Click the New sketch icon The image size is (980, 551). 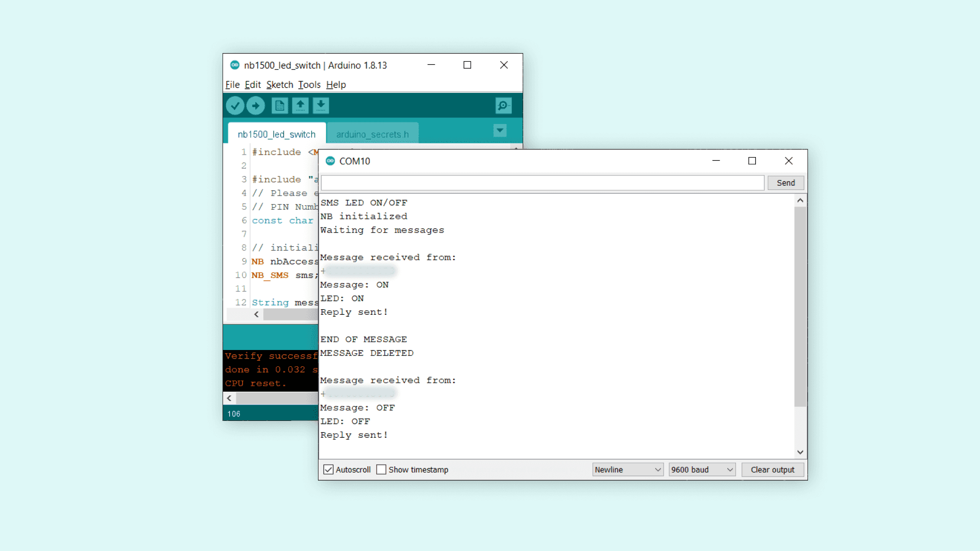(x=279, y=106)
